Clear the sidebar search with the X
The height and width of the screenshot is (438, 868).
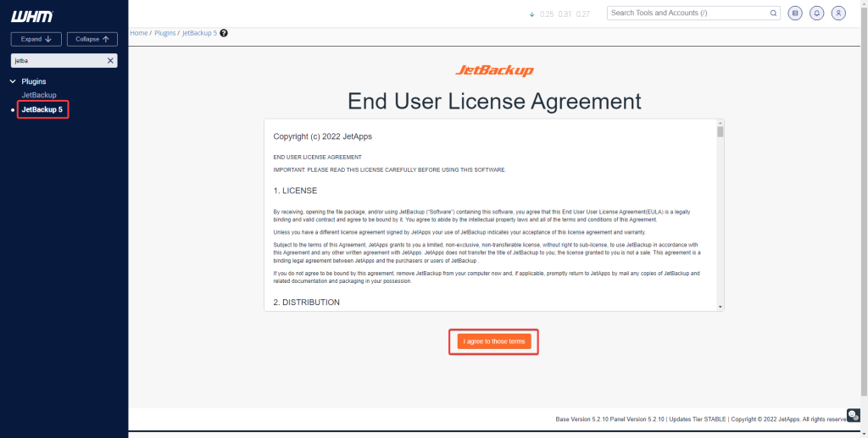click(110, 61)
